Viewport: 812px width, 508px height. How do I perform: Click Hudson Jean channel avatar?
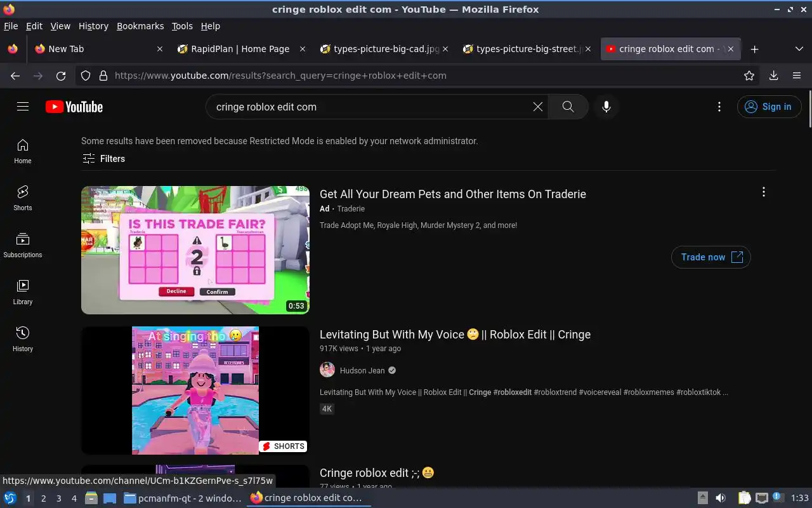click(x=327, y=370)
